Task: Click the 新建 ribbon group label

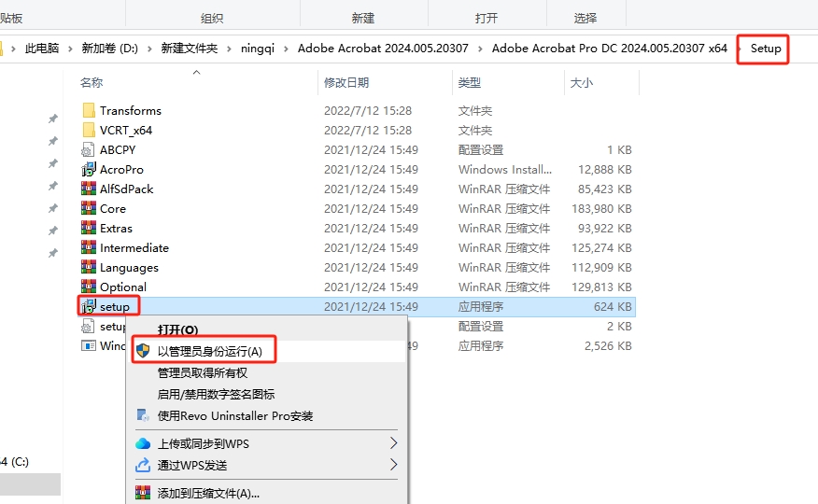Action: coord(363,19)
